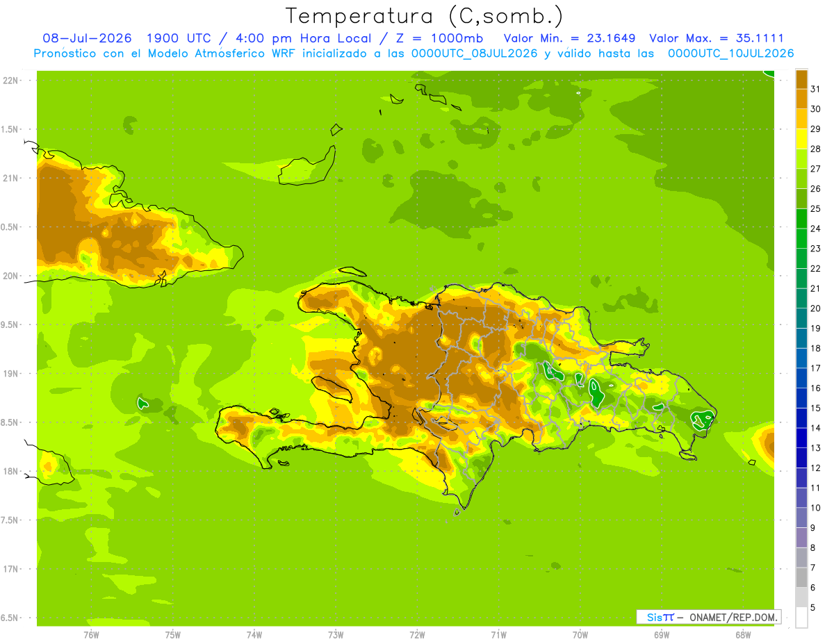Viewport: 834px width, 644px height.
Task: Click the validity stamp "0000UTC_10JUL2026"
Action: coord(730,53)
